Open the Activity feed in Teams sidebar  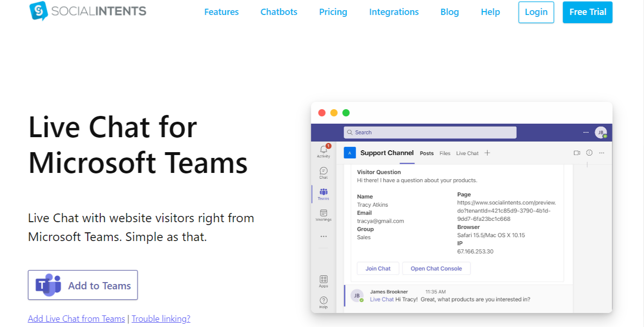(323, 150)
